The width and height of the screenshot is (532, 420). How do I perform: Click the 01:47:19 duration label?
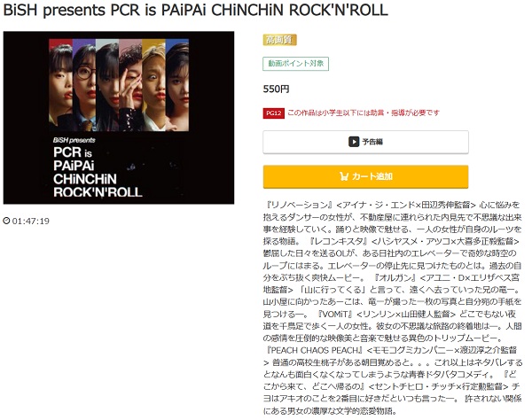point(31,221)
